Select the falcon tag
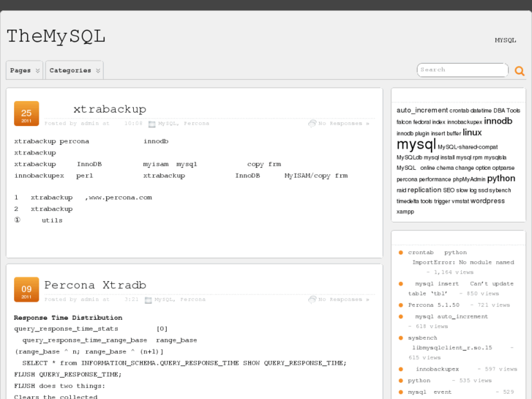532x399 pixels. (404, 122)
